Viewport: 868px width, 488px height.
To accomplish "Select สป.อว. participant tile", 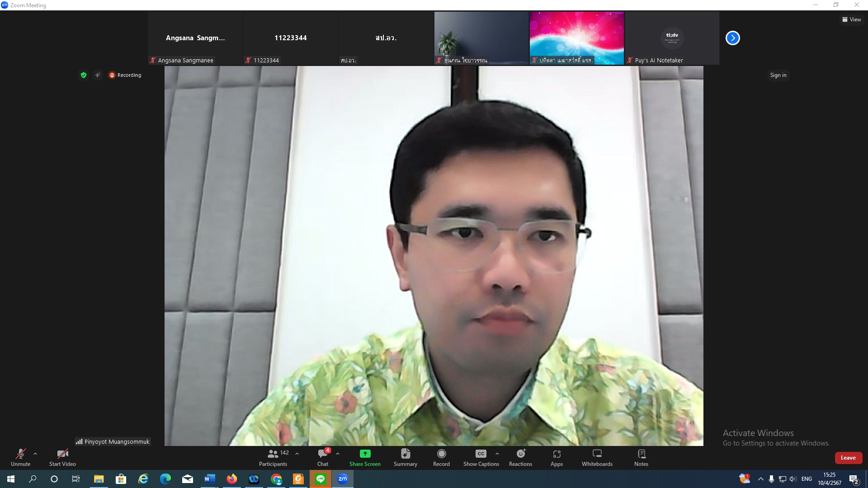I will tap(386, 38).
